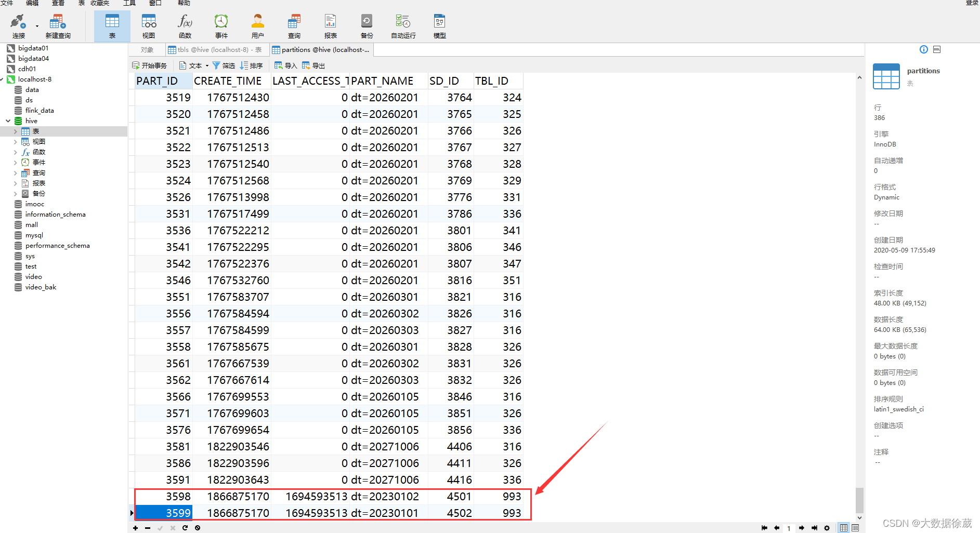Image resolution: width=980 pixels, height=533 pixels.
Task: Click 开始事务 begin transaction icon
Action: click(x=136, y=65)
